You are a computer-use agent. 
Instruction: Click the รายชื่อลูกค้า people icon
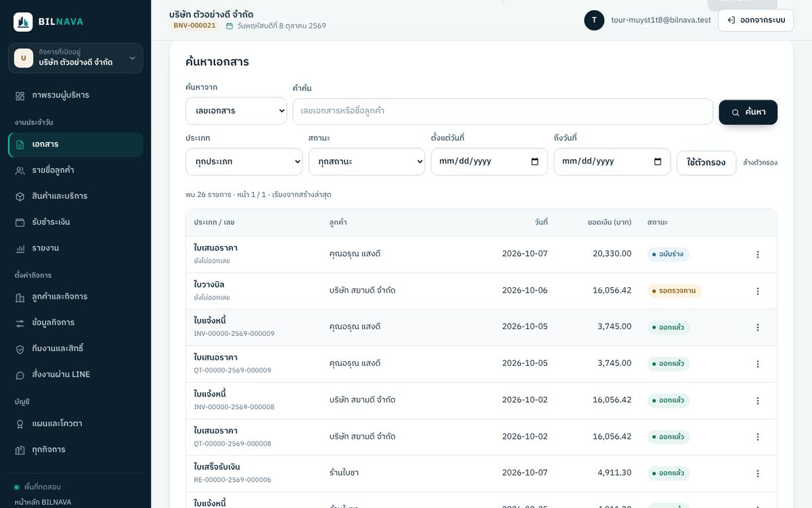coord(20,171)
